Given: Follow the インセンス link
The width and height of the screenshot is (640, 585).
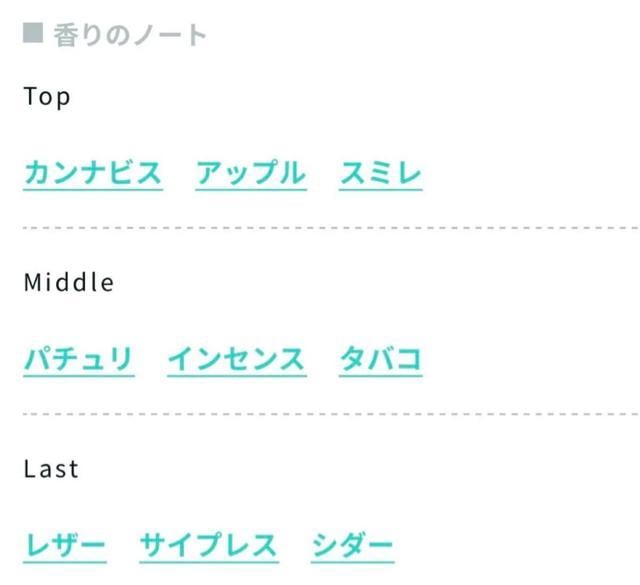Looking at the screenshot, I should [237, 360].
